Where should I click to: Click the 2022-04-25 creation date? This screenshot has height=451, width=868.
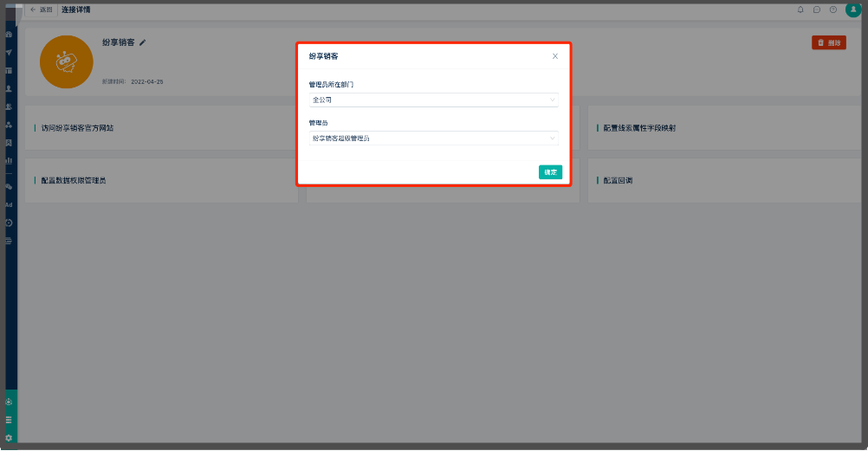point(146,81)
